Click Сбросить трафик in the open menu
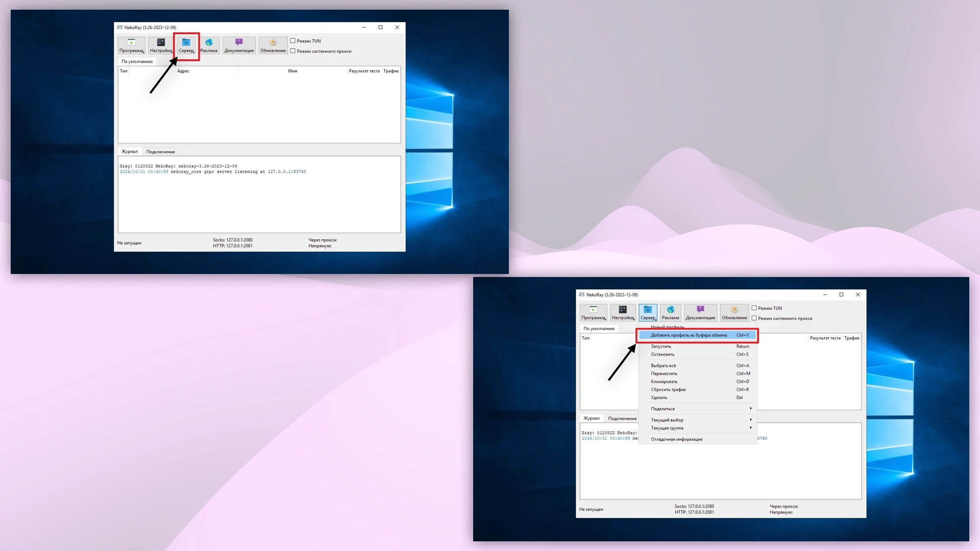Screen dimensions: 980x551 668,390
